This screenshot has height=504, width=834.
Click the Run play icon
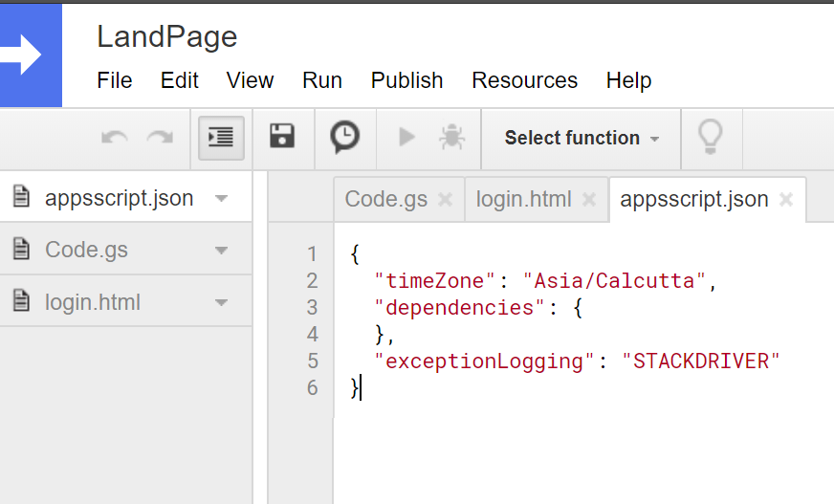pyautogui.click(x=406, y=137)
